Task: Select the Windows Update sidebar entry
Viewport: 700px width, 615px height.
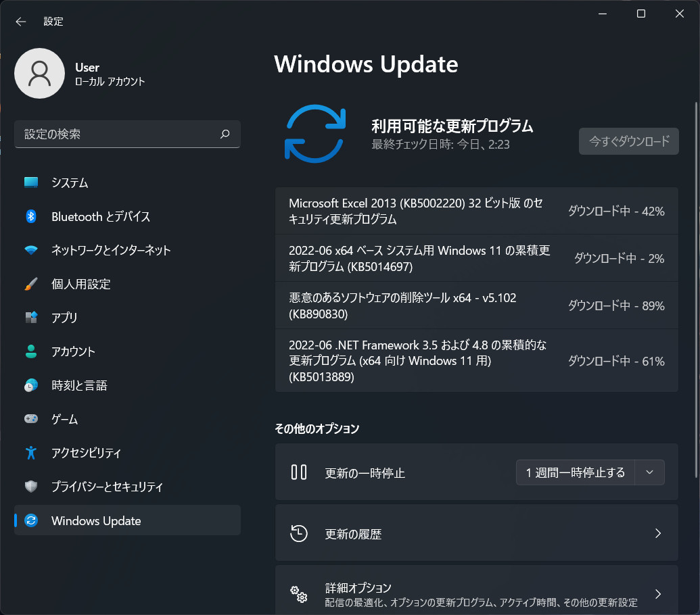Action: pyautogui.click(x=127, y=520)
